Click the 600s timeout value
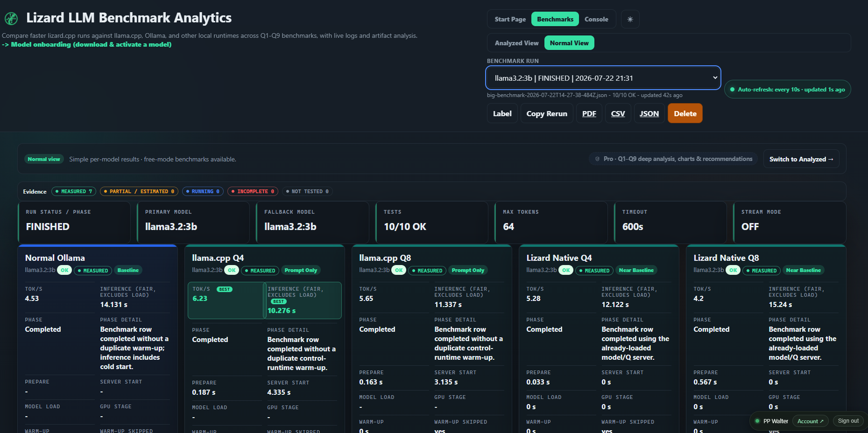 point(633,227)
